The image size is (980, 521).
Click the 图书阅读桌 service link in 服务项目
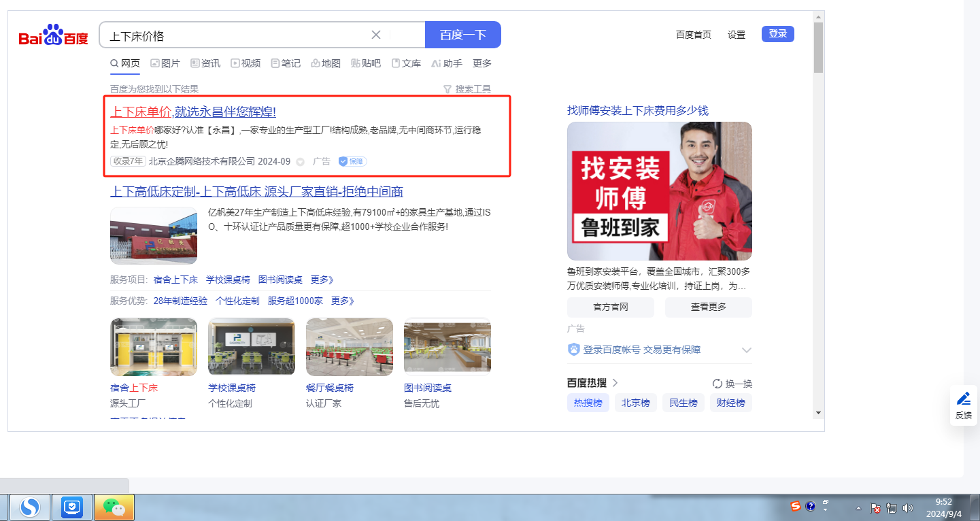point(280,280)
